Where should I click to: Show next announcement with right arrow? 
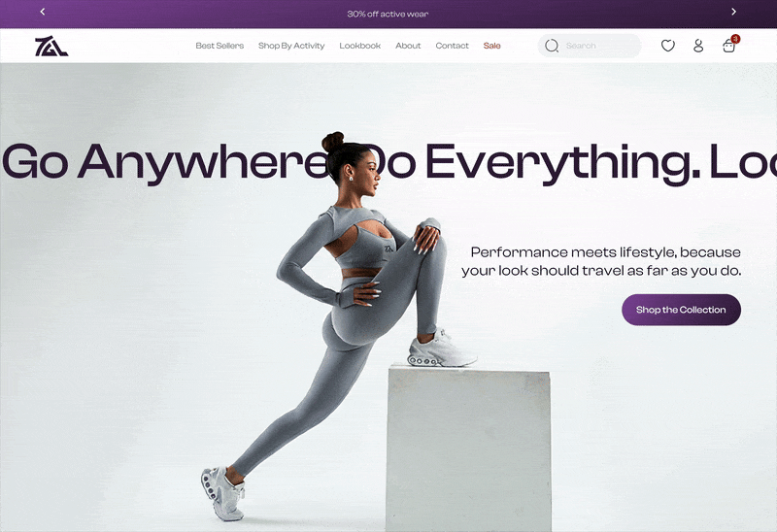tap(734, 12)
